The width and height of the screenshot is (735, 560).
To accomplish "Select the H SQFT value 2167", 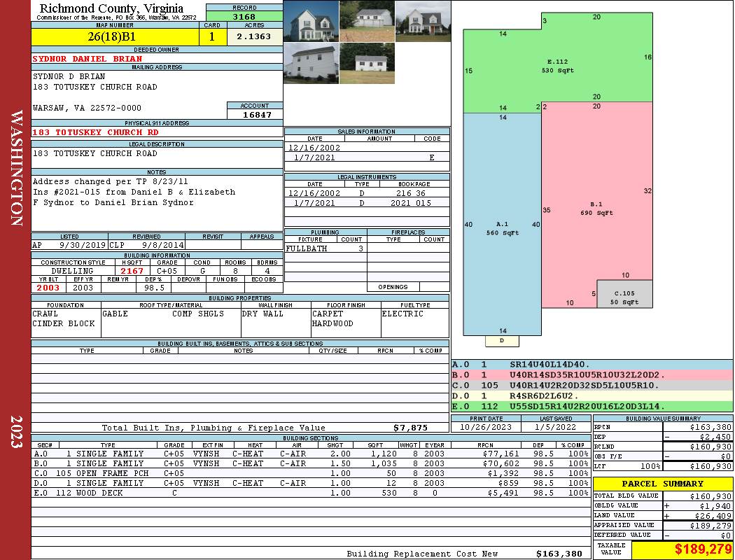I will (x=132, y=271).
